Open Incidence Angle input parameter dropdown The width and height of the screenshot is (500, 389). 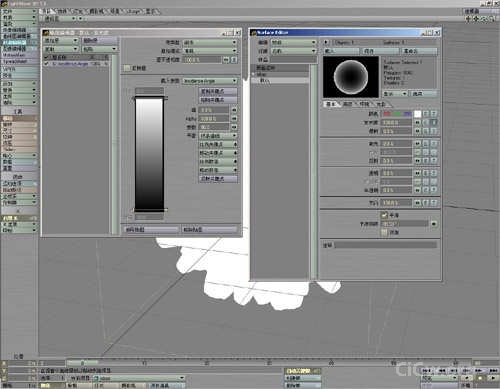point(210,81)
